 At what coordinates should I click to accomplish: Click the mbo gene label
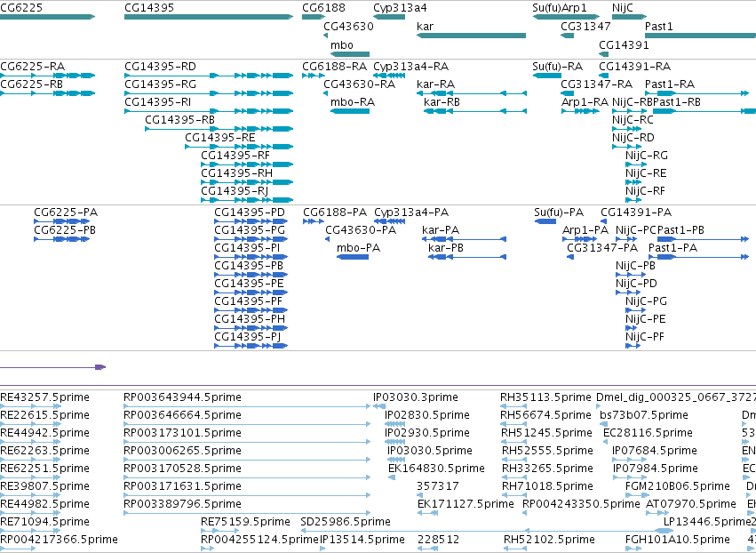point(342,44)
